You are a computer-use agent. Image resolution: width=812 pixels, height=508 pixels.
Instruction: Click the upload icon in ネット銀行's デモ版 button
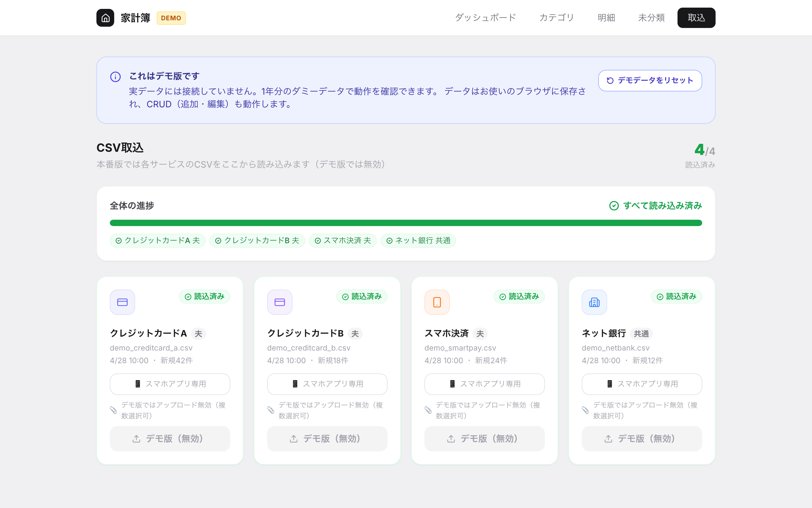(x=608, y=439)
